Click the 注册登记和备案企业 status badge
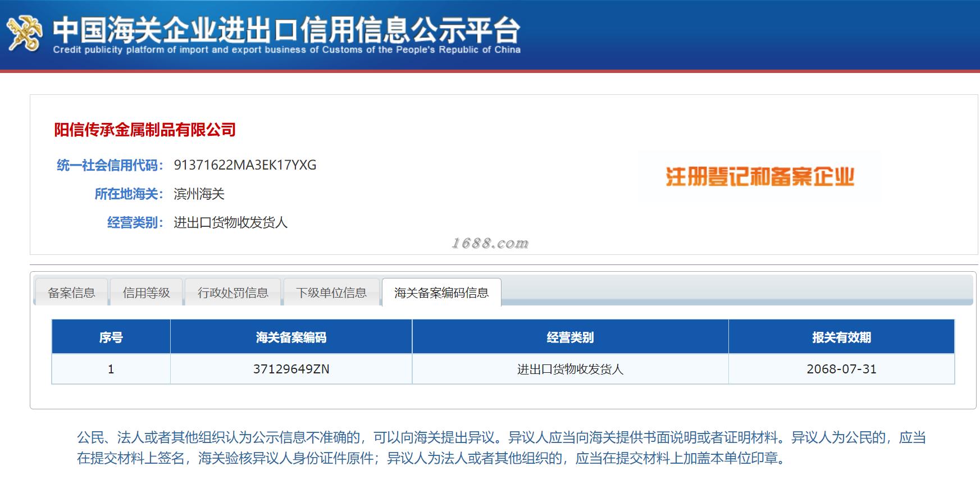Screen dimensions: 980x484 tap(760, 177)
